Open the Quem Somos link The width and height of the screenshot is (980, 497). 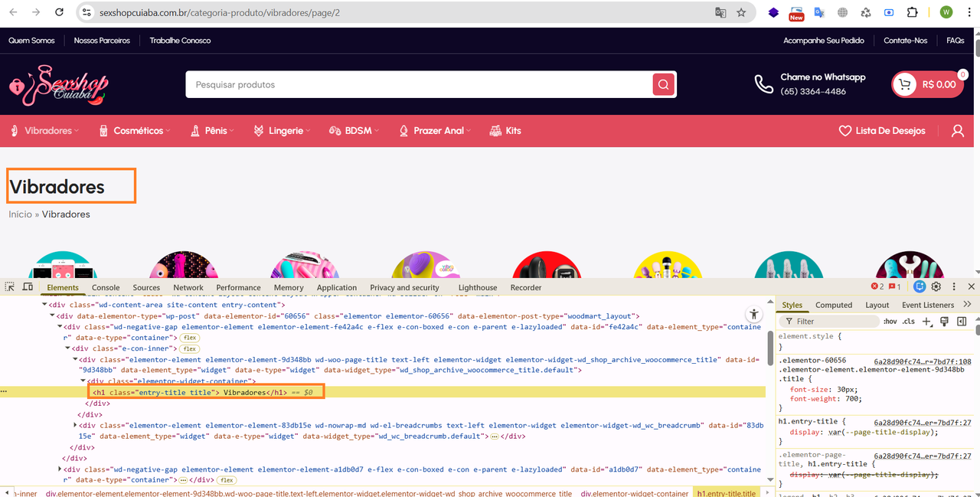[31, 41]
